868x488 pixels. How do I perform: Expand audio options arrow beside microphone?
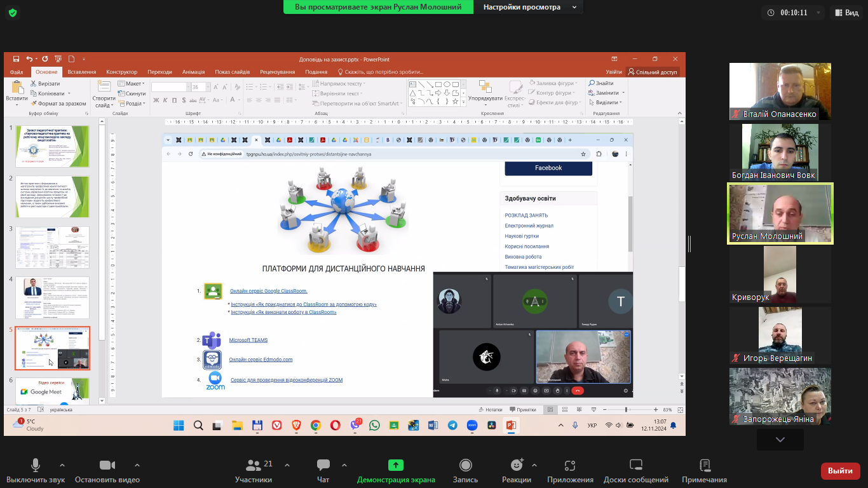(62, 464)
